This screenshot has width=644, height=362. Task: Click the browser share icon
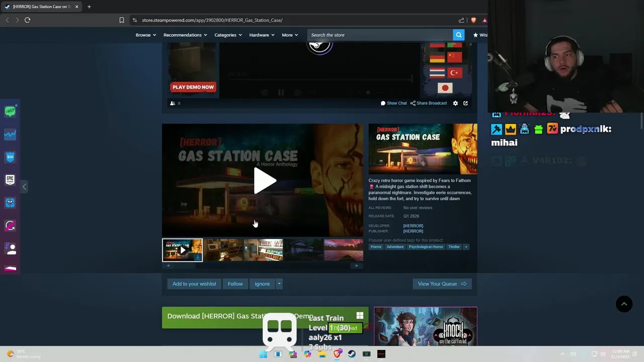click(x=461, y=20)
